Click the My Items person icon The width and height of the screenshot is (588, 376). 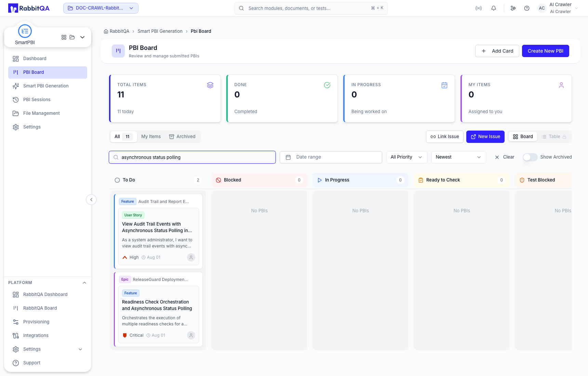pyautogui.click(x=561, y=85)
